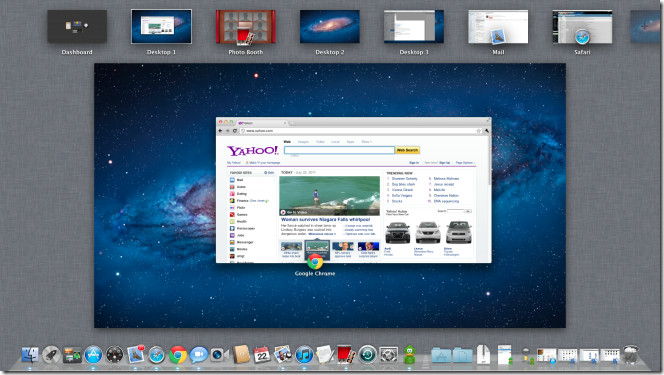Switch to Desktop 2 space
Viewport: 664px width, 375px height.
click(330, 27)
